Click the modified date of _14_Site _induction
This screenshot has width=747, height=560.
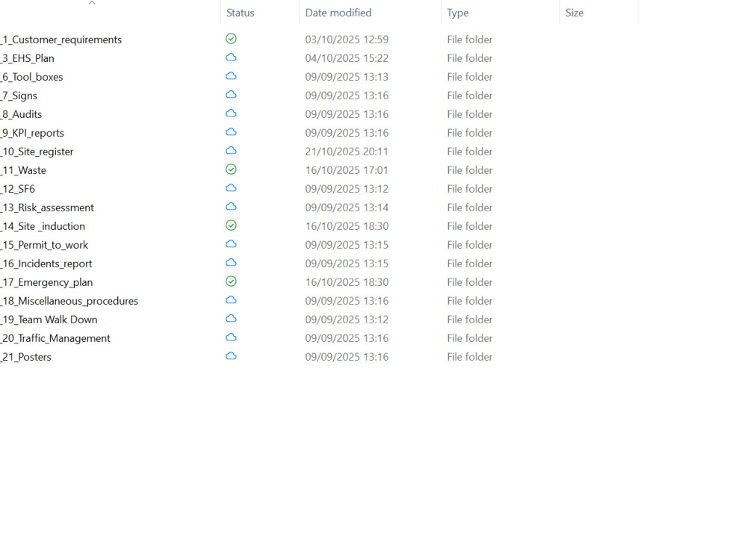[x=347, y=226]
